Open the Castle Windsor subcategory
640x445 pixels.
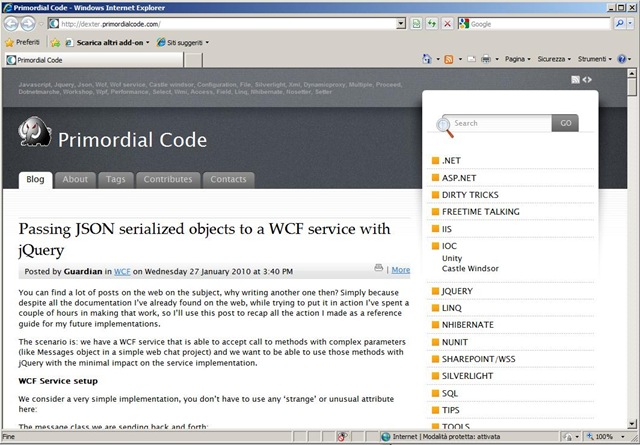click(x=470, y=269)
